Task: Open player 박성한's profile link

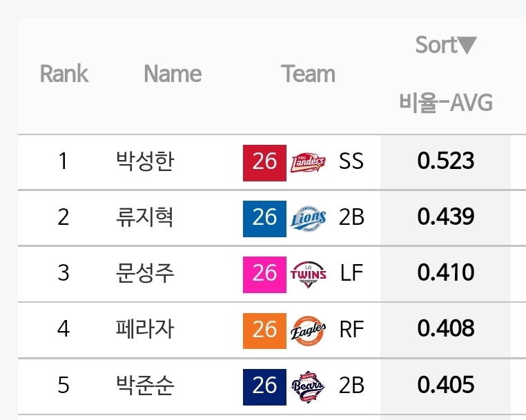Action: pyautogui.click(x=145, y=161)
